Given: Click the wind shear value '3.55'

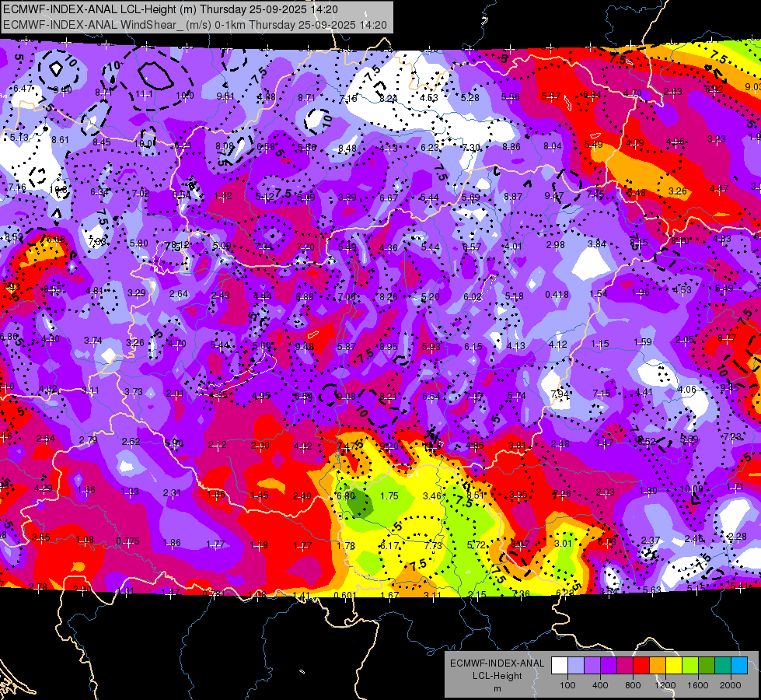Looking at the screenshot, I should point(40,537).
